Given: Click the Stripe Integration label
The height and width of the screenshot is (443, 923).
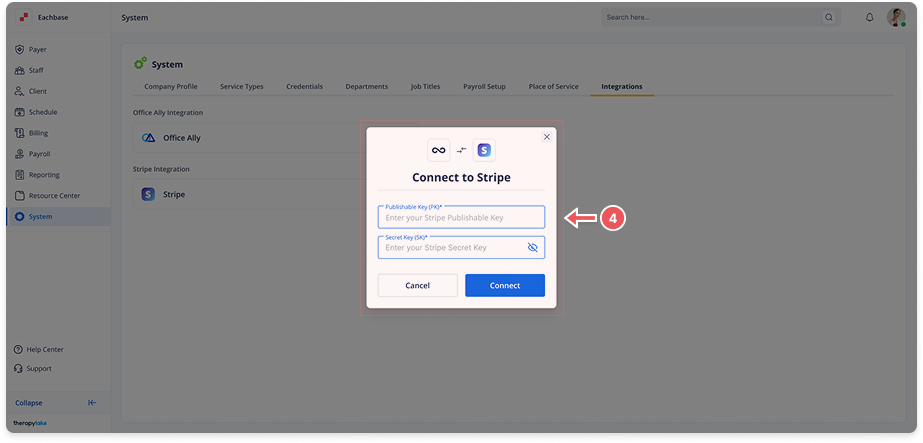Looking at the screenshot, I should 161,169.
